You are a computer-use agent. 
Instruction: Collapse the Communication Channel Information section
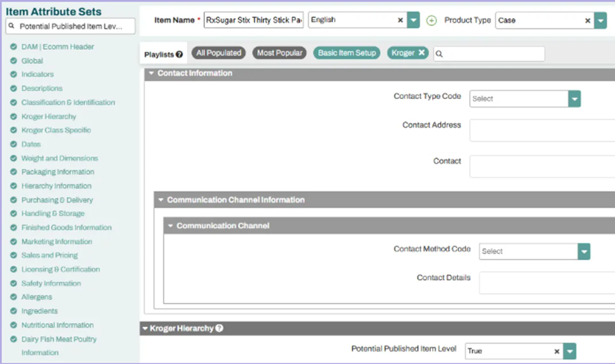click(x=161, y=200)
